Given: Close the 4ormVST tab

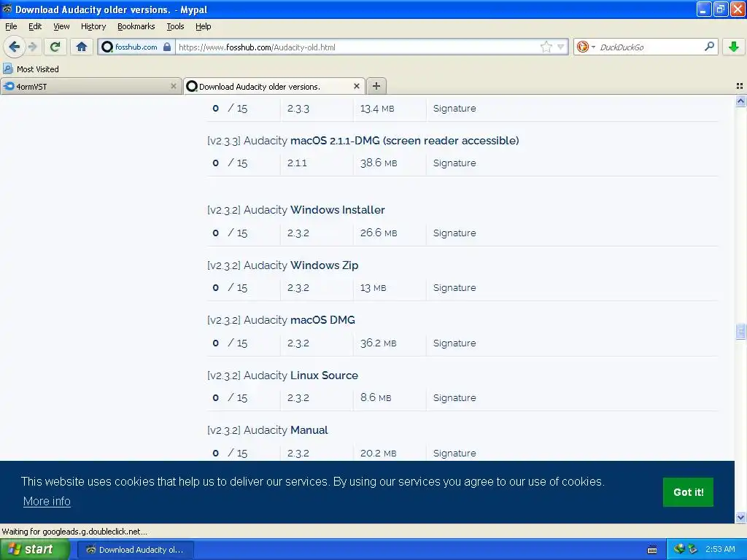Looking at the screenshot, I should tap(174, 86).
